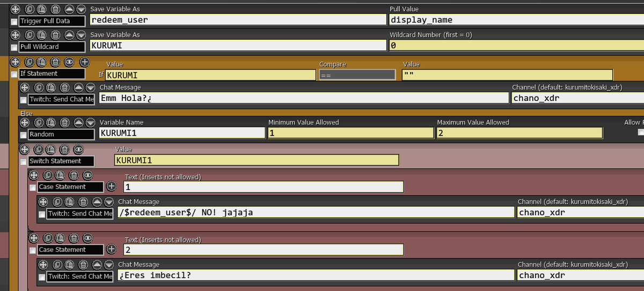Click the 'display_name' Pull Value field
This screenshot has width=644, height=291.
click(x=516, y=19)
